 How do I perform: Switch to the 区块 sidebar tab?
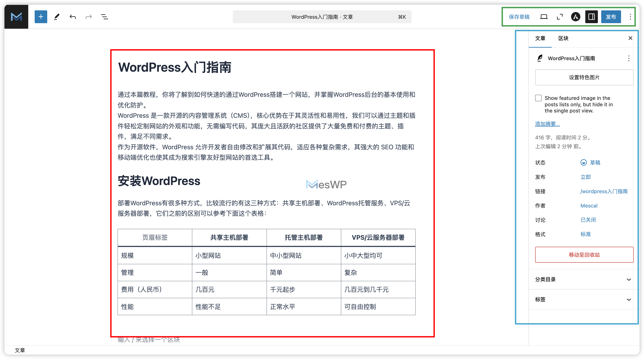[x=563, y=38]
